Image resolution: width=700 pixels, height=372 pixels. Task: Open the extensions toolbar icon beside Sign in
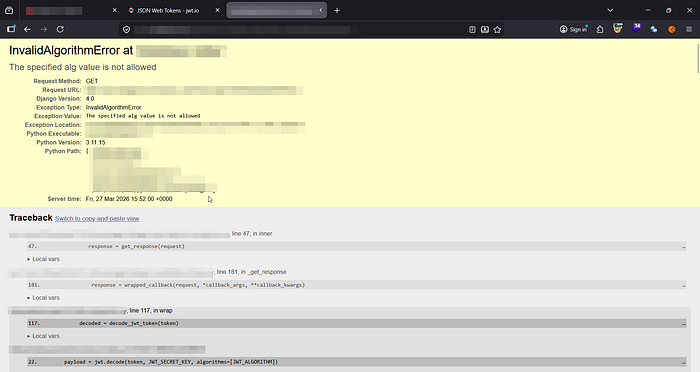pyautogui.click(x=600, y=29)
